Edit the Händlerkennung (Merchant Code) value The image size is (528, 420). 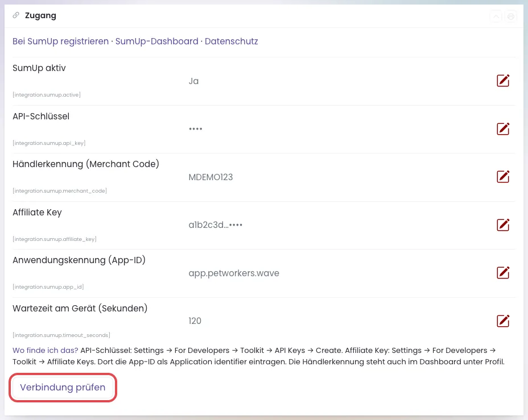503,177
